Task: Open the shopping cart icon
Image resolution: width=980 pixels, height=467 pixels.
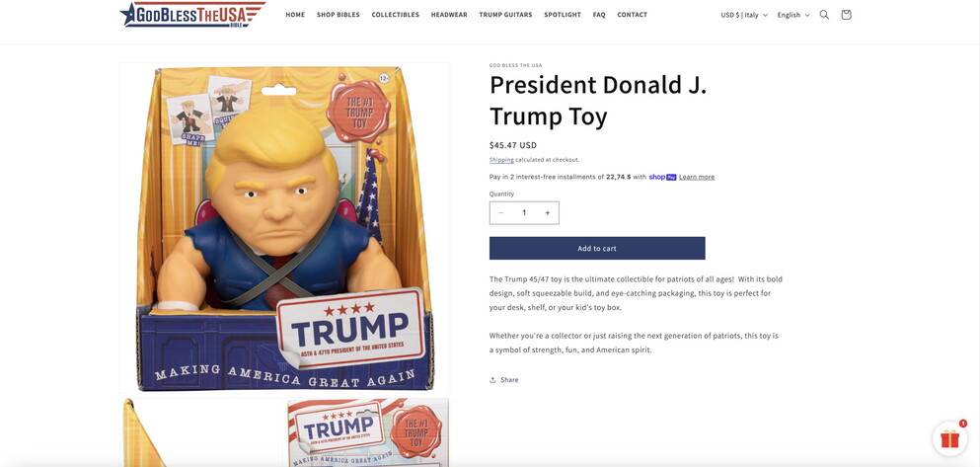Action: pos(846,15)
